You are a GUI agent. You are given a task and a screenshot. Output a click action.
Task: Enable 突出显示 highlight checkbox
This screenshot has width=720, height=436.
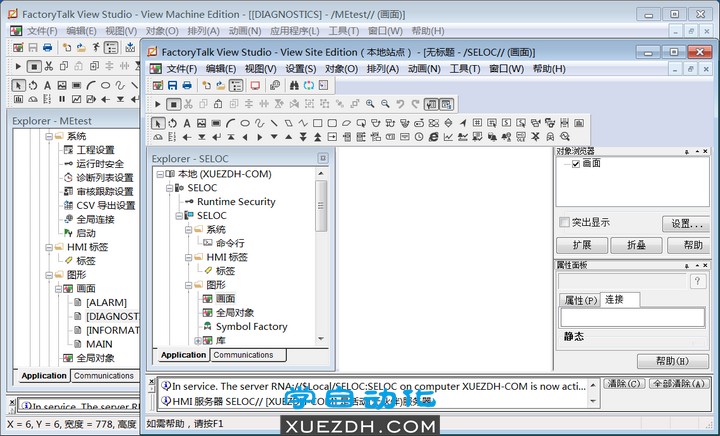pos(564,223)
